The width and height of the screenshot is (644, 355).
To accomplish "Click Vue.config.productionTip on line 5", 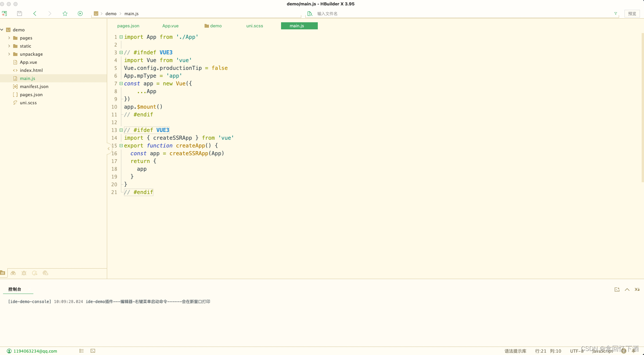I will pos(163,68).
